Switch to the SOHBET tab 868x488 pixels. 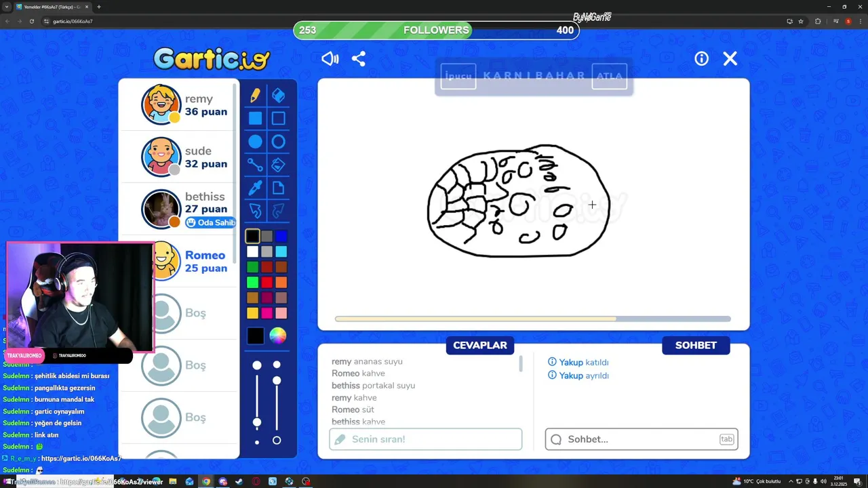point(696,345)
